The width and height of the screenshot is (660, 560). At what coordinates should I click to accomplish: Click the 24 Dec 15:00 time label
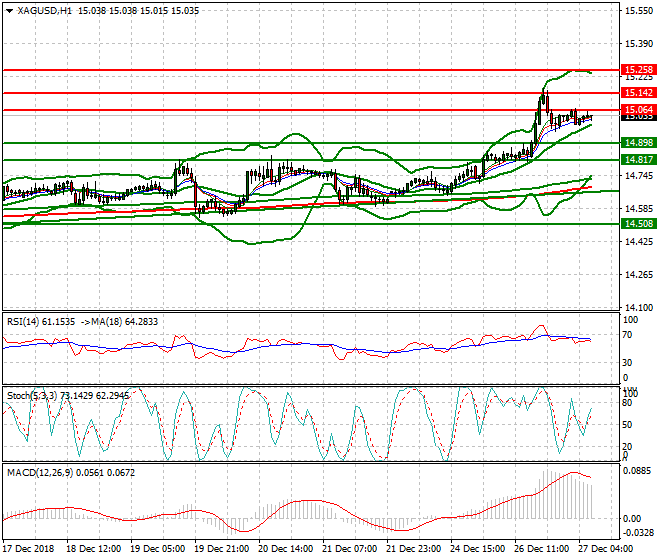[x=477, y=549]
